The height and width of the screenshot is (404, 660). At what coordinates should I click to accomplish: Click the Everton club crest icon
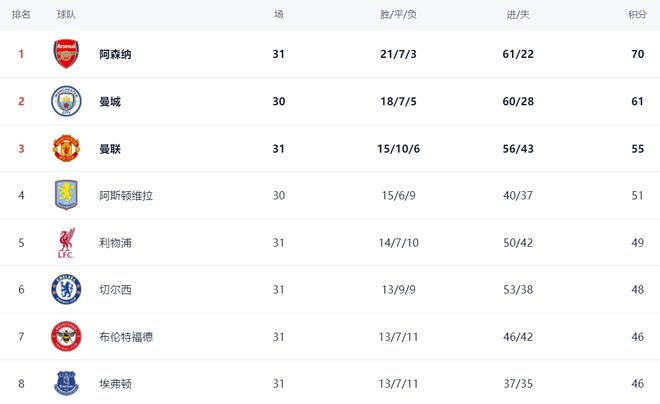pyautogui.click(x=66, y=383)
